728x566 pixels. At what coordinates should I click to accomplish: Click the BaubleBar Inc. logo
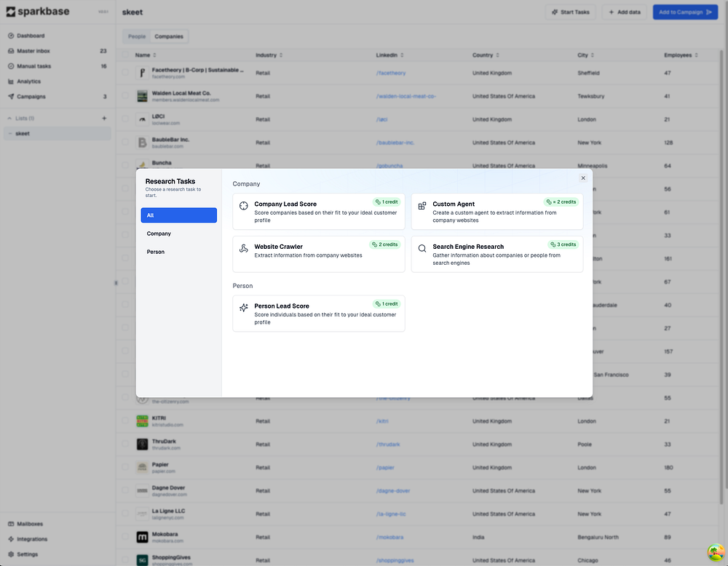(x=142, y=143)
